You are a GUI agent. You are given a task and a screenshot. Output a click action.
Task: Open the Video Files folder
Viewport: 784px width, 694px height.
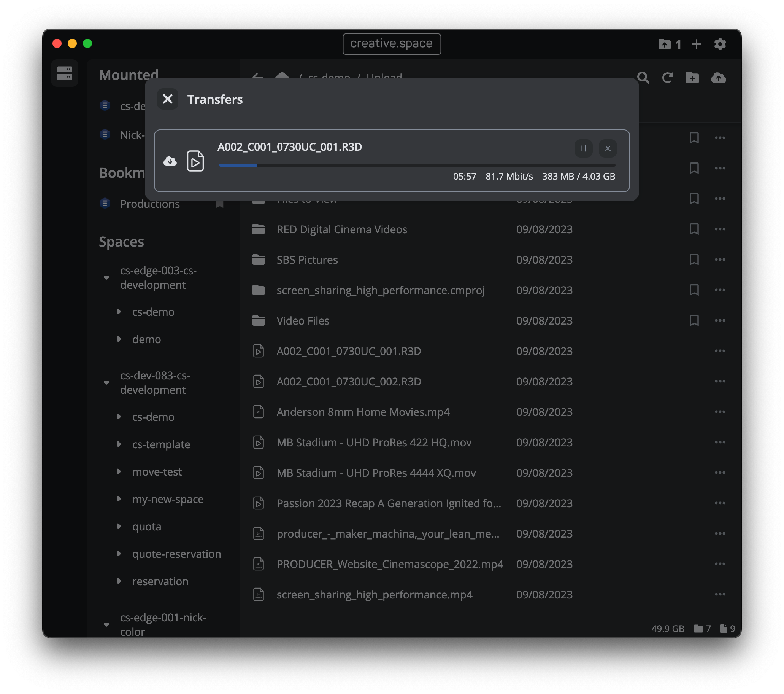(303, 320)
